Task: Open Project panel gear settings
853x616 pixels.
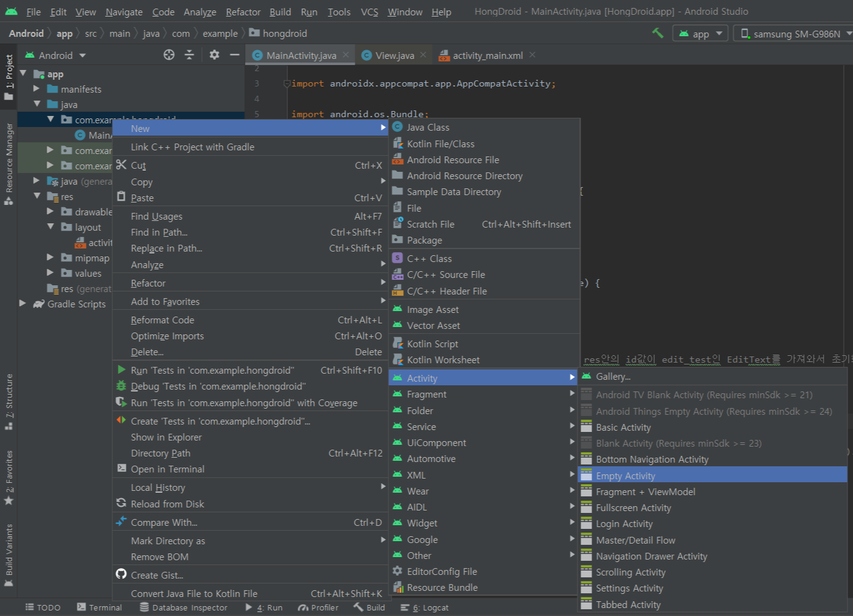Action: pos(214,55)
